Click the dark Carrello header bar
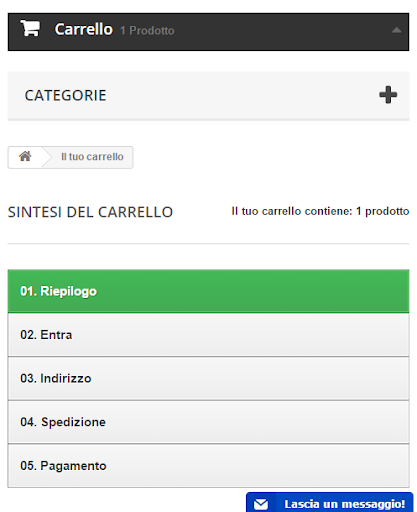The image size is (417, 512). point(208,32)
